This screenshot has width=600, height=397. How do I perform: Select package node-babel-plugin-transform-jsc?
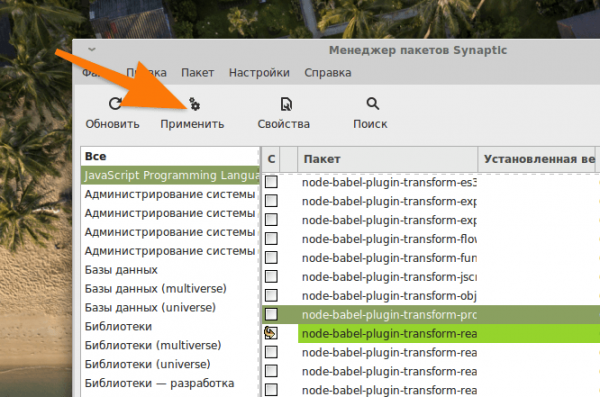coord(389,277)
